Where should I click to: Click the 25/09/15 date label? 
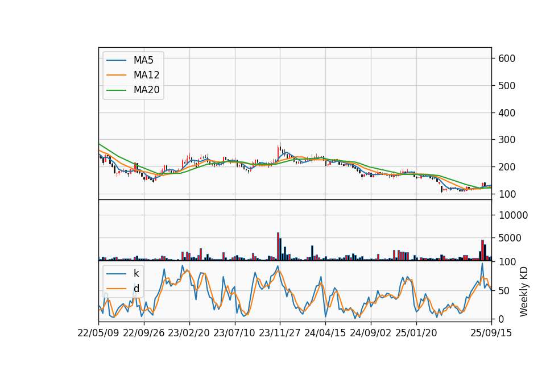[x=491, y=333]
